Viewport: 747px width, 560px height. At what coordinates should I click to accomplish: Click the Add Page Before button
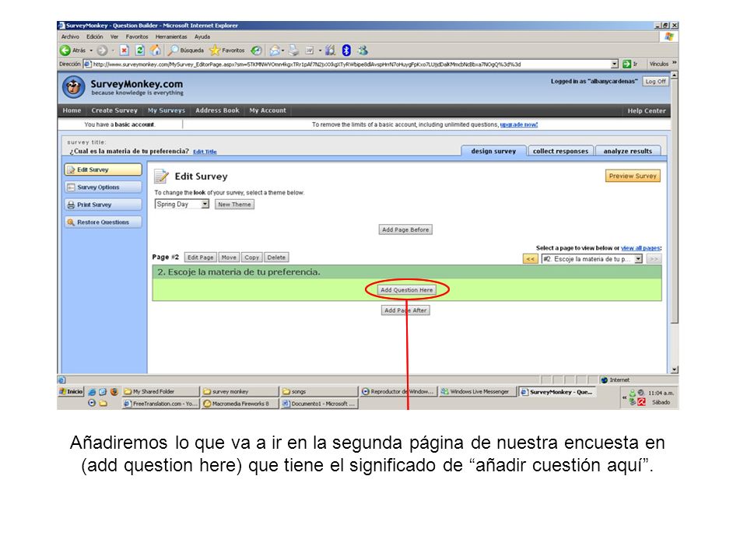tap(405, 229)
